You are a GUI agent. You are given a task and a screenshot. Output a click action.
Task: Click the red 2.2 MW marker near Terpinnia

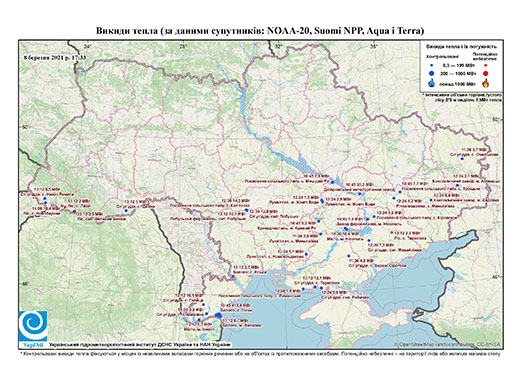pyautogui.click(x=391, y=232)
